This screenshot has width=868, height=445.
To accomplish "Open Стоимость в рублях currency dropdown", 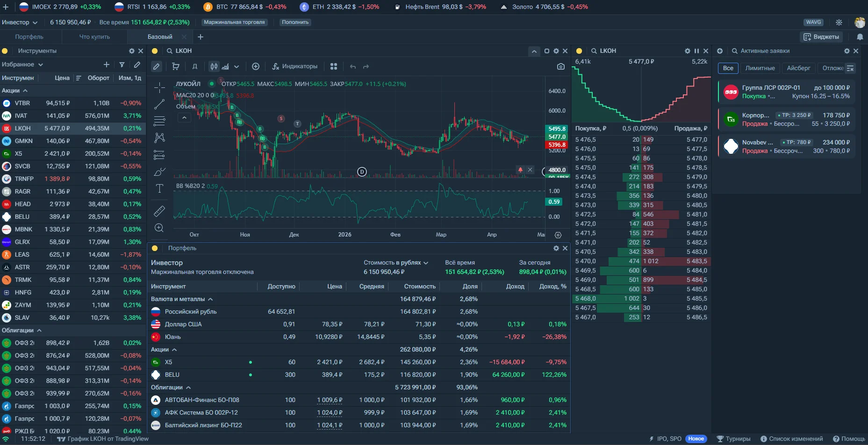I will tap(396, 263).
